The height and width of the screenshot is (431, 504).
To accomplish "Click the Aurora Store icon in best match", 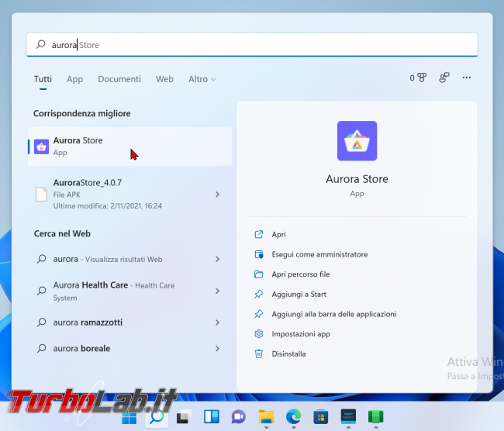I will click(41, 147).
